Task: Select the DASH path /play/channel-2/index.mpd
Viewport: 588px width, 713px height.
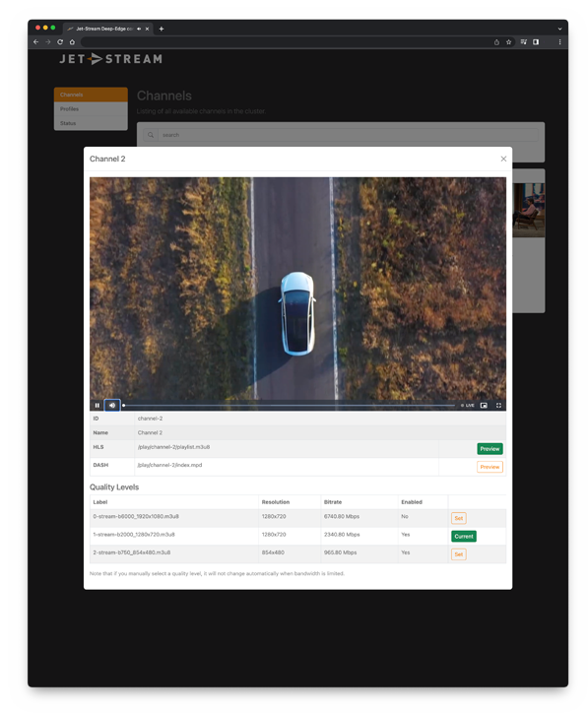Action: click(x=169, y=465)
